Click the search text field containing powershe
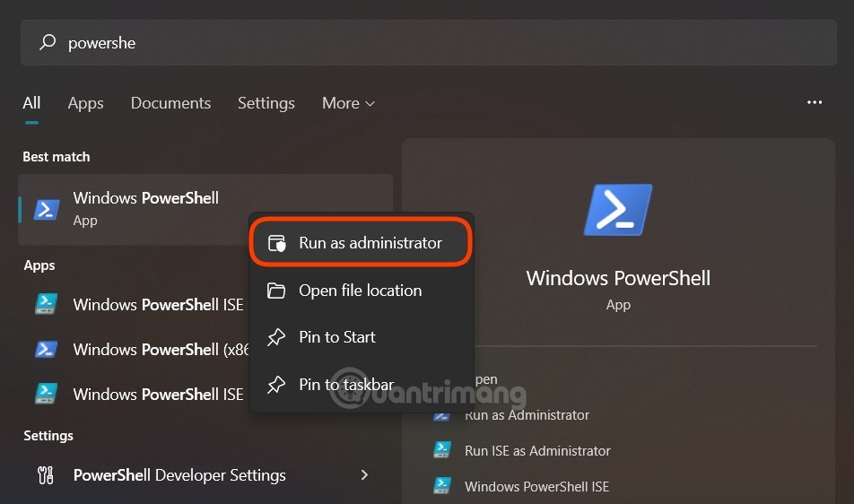 click(x=359, y=43)
